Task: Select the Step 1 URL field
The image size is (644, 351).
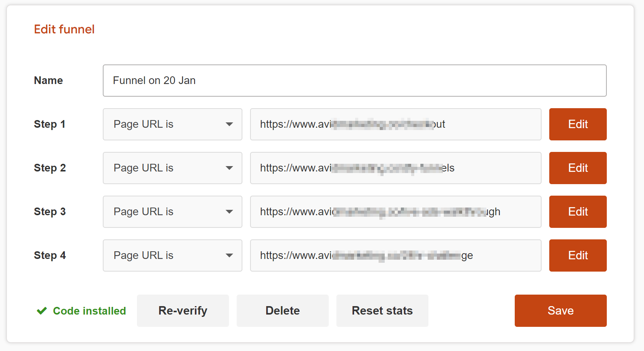Action: pos(395,124)
